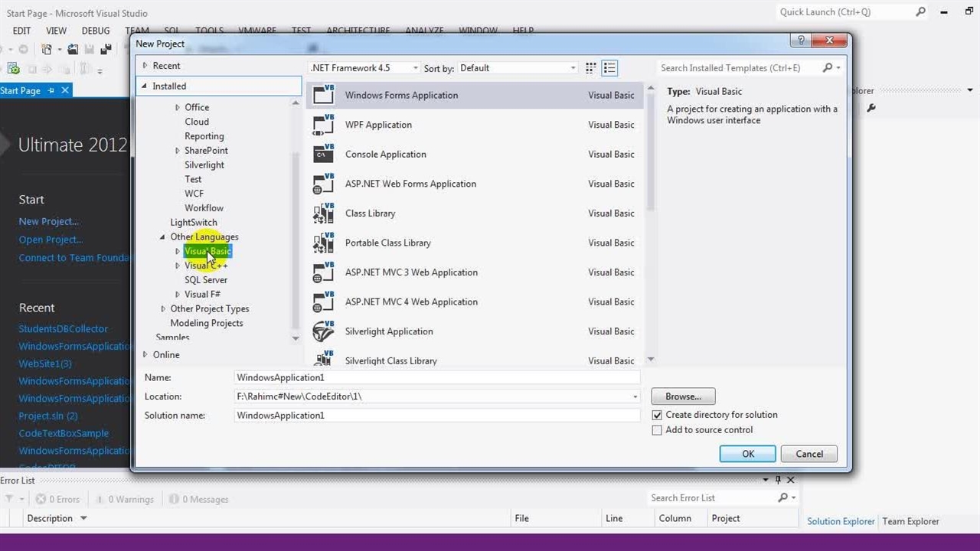This screenshot has width=980, height=551.
Task: Click the Open File toolbar icon
Action: (73, 49)
